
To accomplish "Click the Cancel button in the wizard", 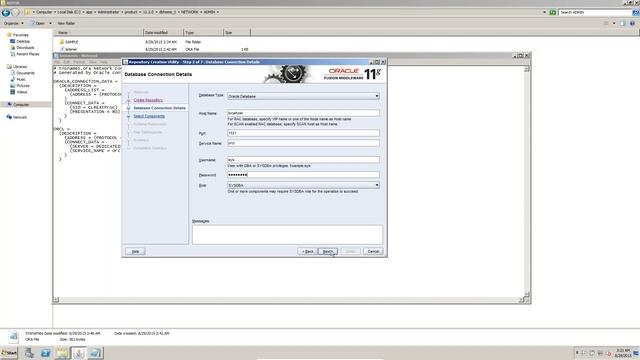I will (x=373, y=251).
